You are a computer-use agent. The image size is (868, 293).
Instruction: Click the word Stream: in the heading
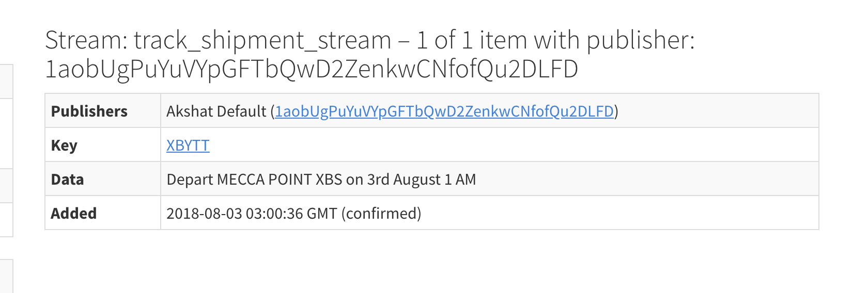pos(86,40)
